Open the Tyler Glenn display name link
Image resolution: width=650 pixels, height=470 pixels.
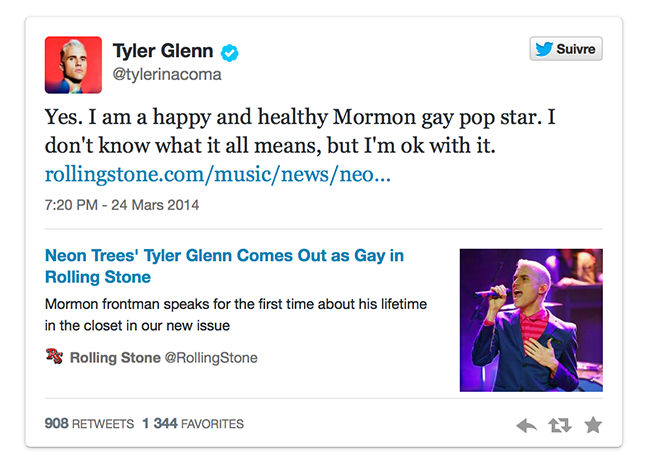[163, 51]
